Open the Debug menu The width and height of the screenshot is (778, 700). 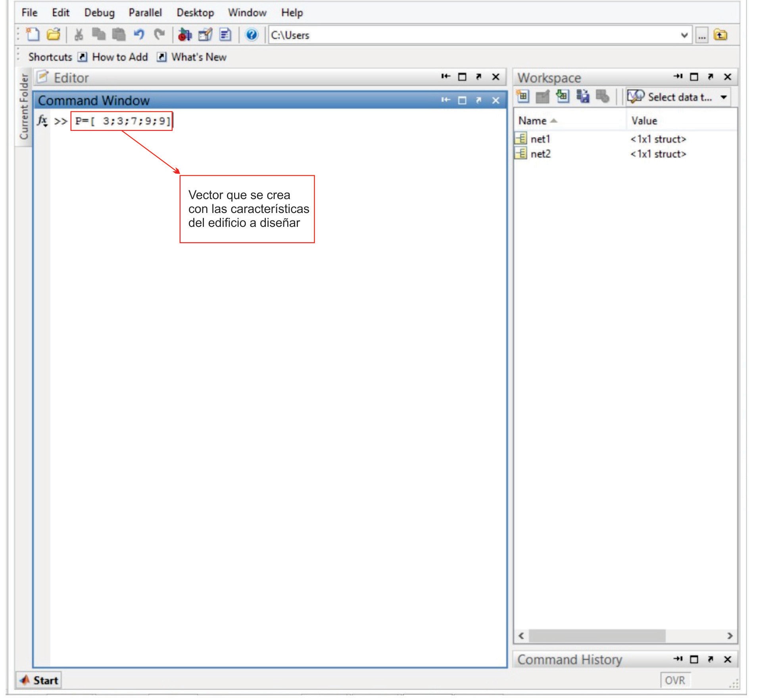click(x=99, y=13)
